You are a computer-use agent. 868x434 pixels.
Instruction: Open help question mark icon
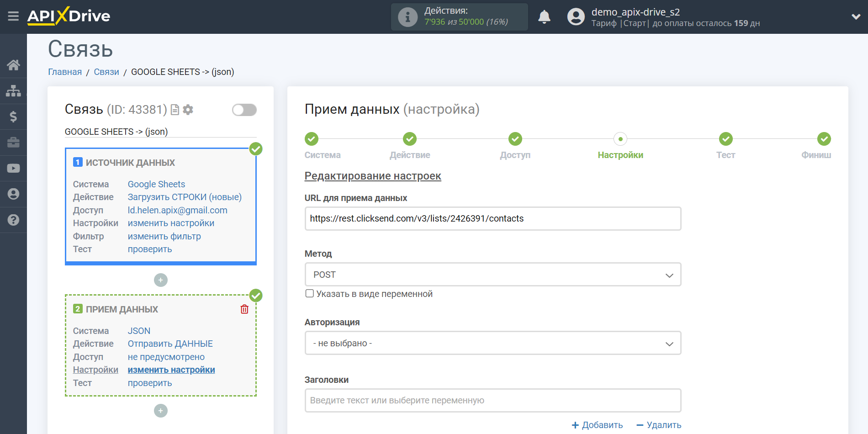[13, 220]
